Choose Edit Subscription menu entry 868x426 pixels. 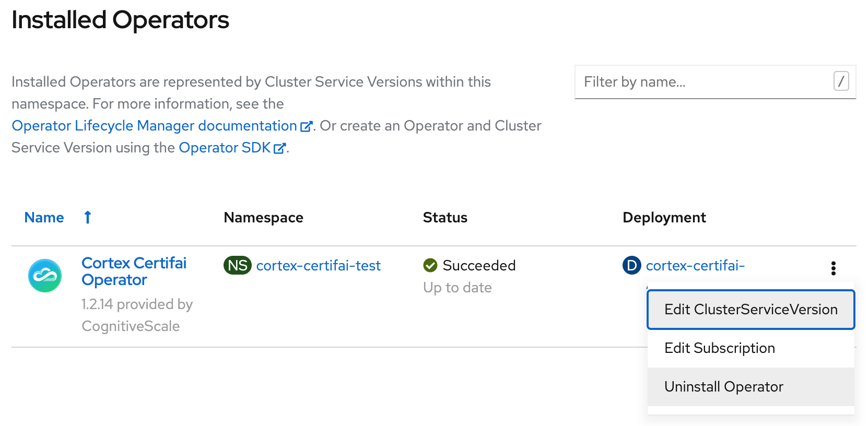click(751, 348)
